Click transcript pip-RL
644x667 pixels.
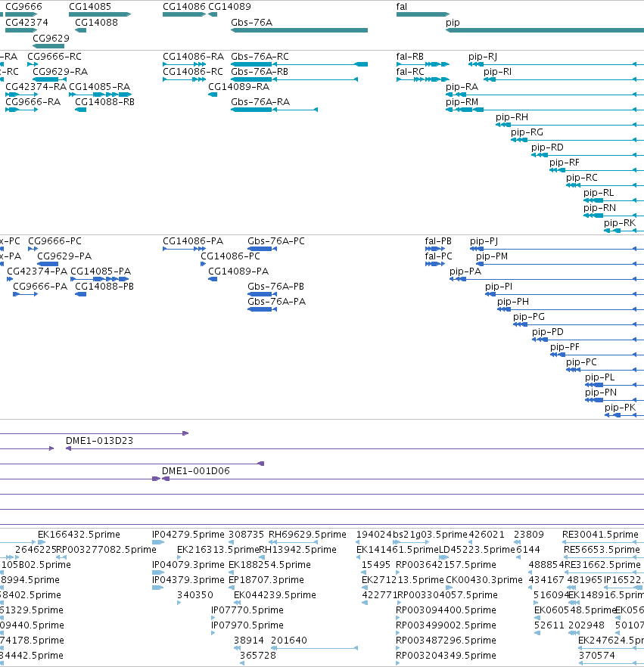coord(599,193)
